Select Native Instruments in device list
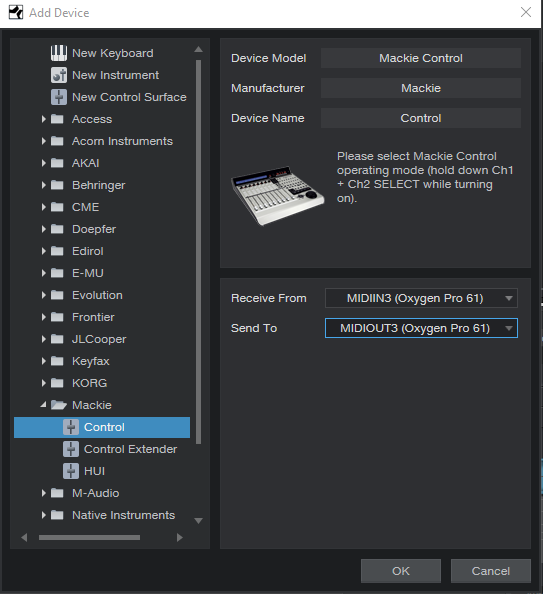 point(124,515)
